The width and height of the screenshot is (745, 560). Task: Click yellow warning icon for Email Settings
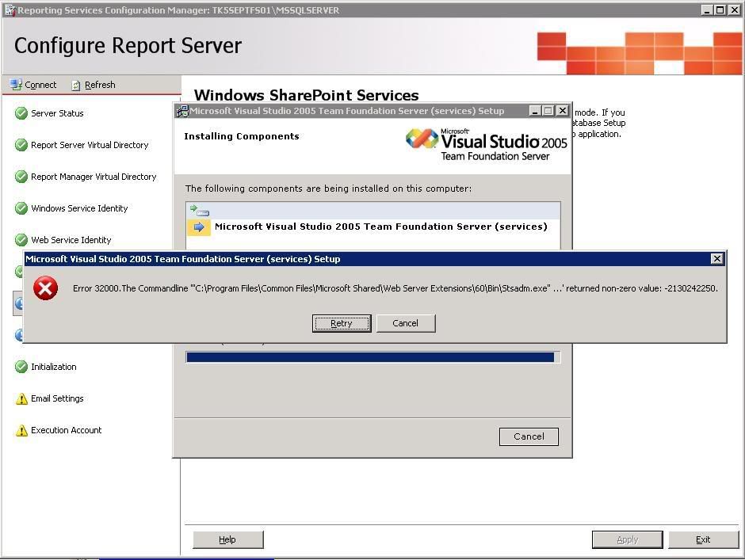[21, 399]
